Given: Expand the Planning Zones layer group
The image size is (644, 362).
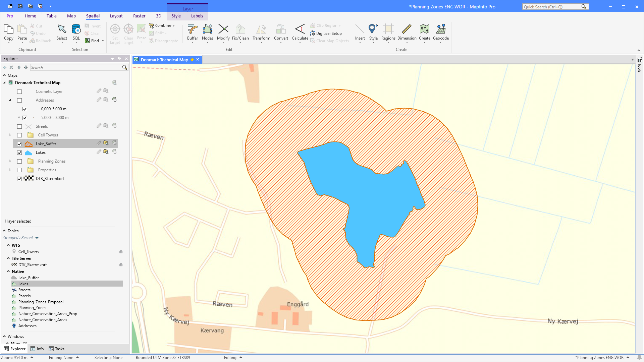Looking at the screenshot, I should tap(10, 161).
